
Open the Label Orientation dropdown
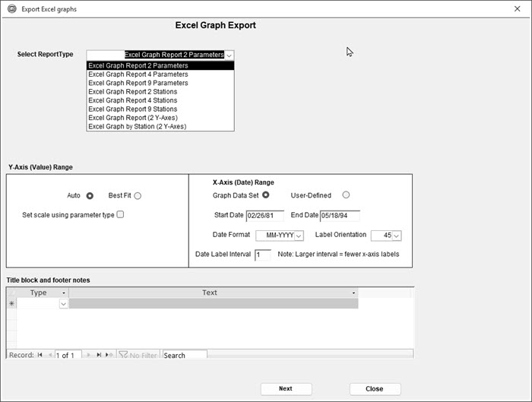tap(397, 236)
